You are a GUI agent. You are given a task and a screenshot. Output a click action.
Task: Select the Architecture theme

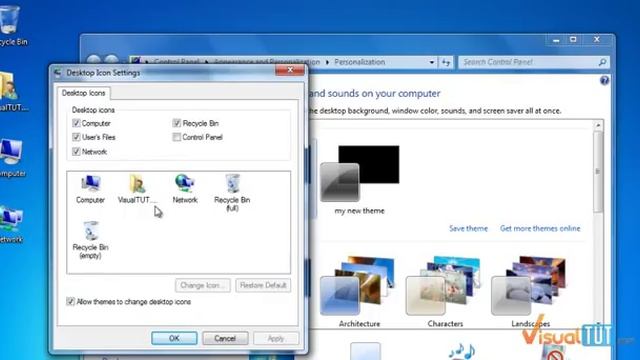click(x=359, y=291)
